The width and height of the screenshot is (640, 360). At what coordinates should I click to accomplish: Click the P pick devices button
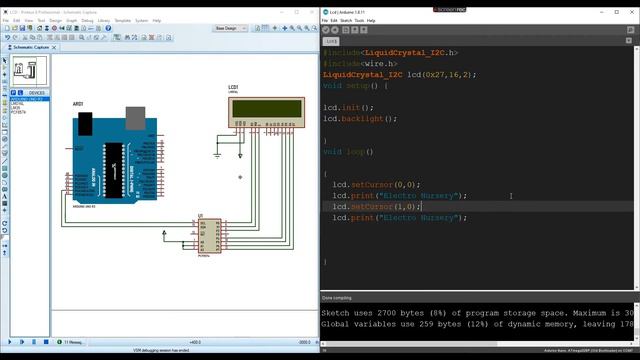click(x=13, y=93)
